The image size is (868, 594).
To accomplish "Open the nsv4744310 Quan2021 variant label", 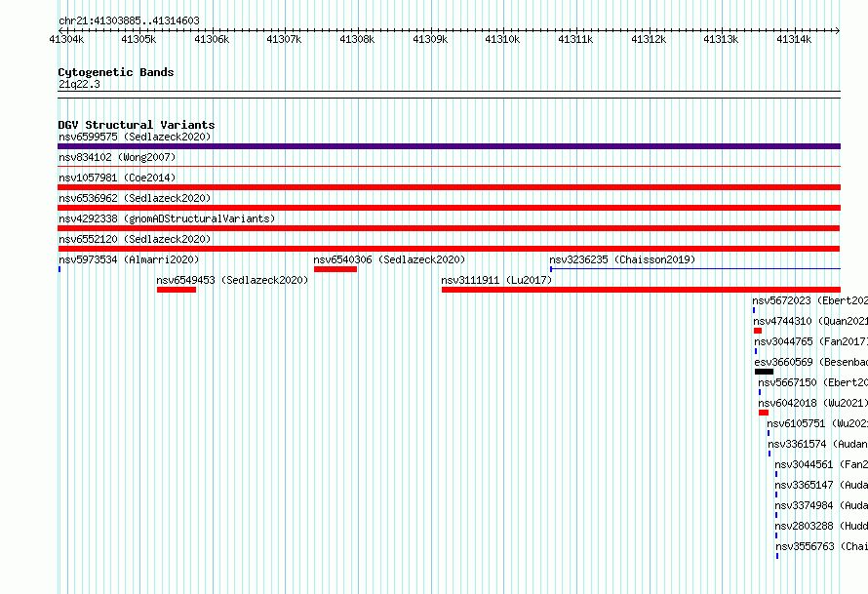I will point(810,321).
